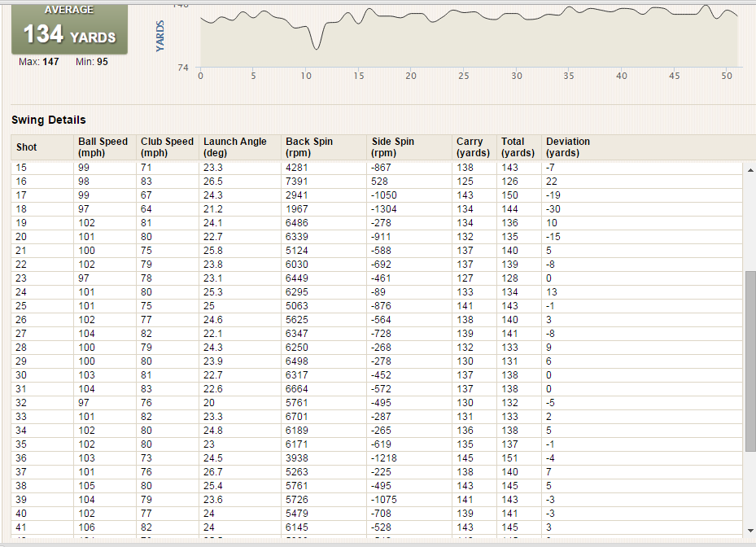Click the 134 YARDS average badge

coord(69,29)
